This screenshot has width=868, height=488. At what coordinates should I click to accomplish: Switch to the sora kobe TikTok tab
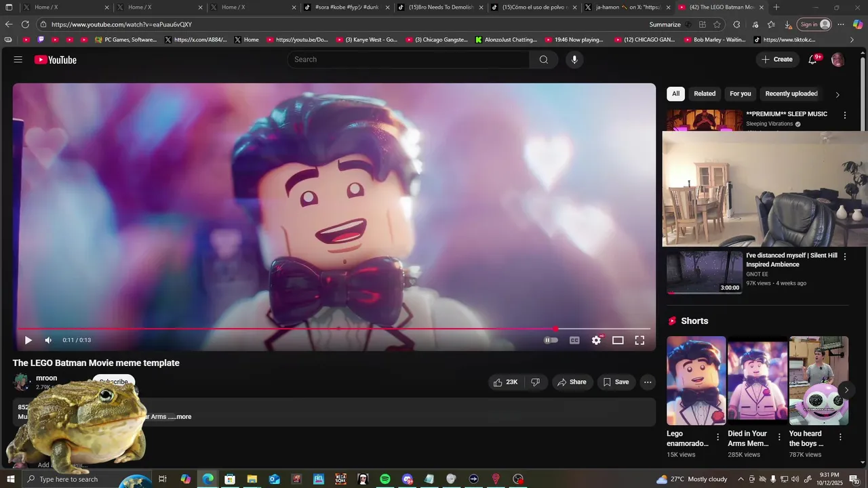[x=347, y=7]
